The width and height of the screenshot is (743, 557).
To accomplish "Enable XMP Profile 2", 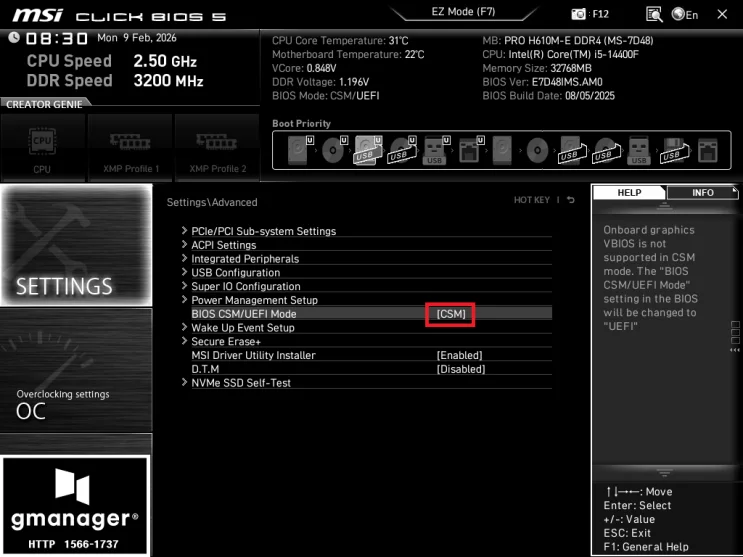I will pyautogui.click(x=217, y=147).
